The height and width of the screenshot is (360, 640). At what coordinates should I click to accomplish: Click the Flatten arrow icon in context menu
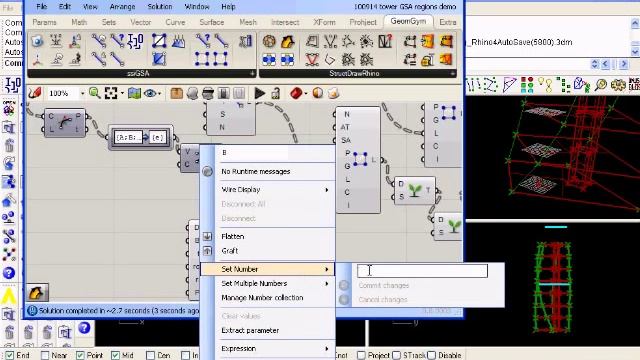tap(207, 236)
